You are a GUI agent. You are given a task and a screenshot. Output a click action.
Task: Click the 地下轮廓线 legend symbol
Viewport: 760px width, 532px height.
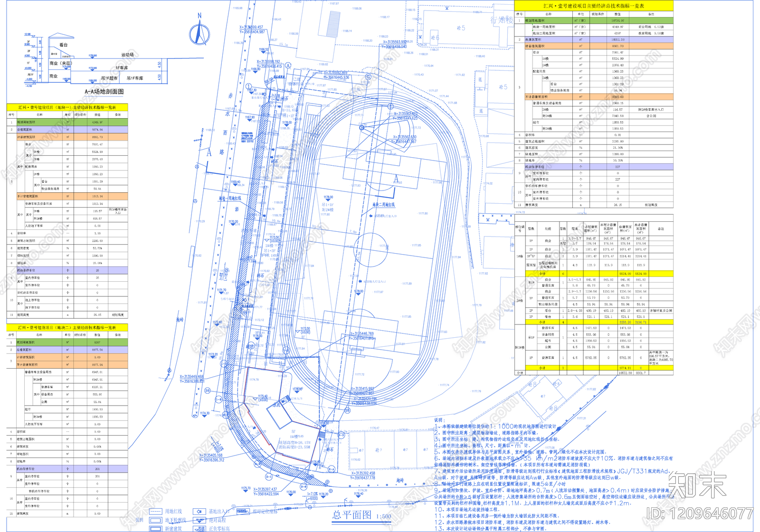pos(156,520)
